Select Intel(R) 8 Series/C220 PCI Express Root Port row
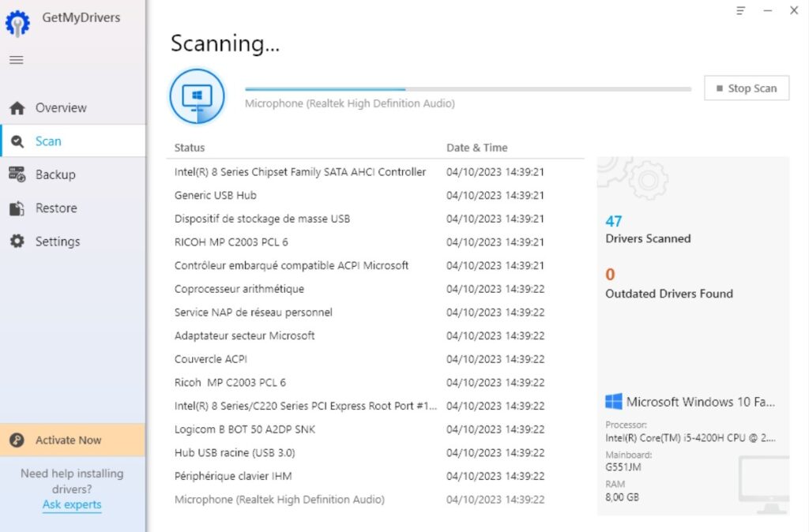 375,406
